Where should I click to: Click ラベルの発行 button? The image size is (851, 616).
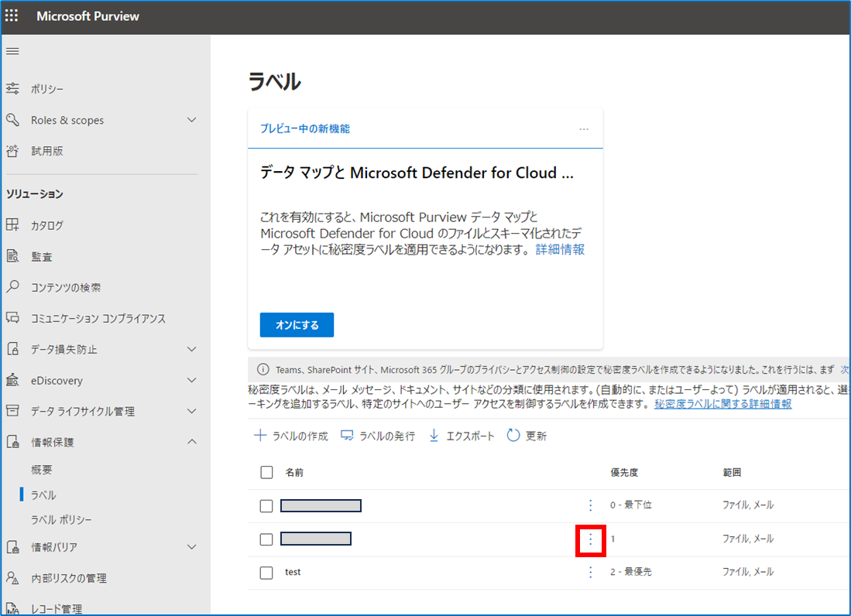click(378, 436)
